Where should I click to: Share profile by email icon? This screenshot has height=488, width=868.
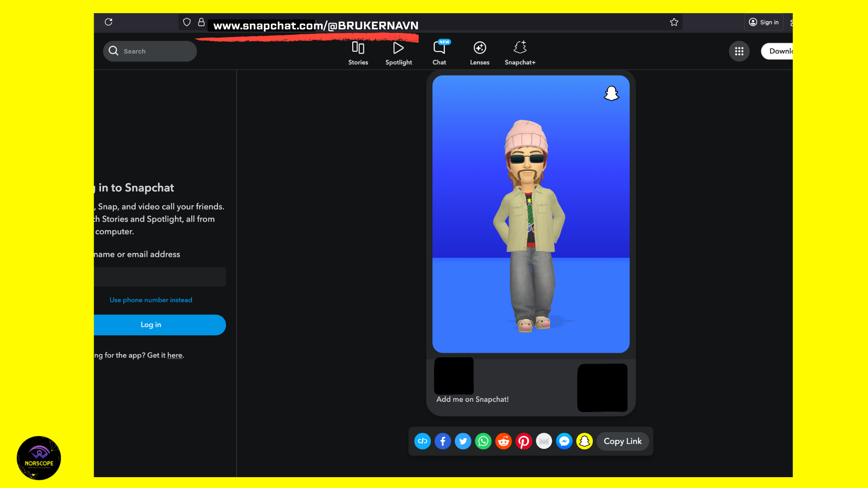(x=544, y=441)
